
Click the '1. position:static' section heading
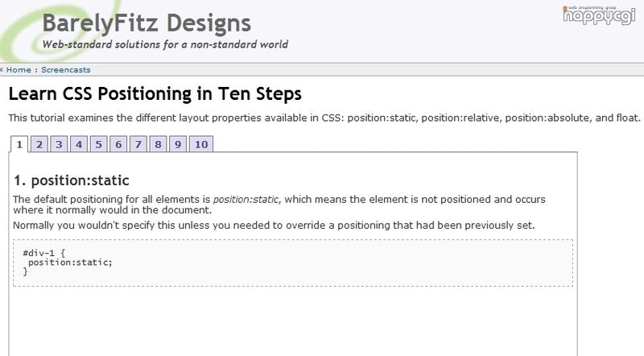[x=72, y=180]
